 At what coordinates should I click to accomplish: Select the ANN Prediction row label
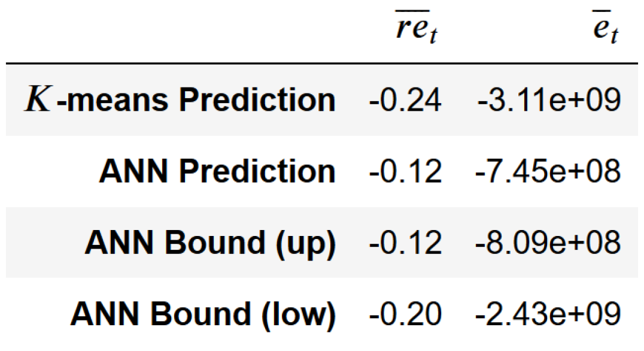[217, 171]
